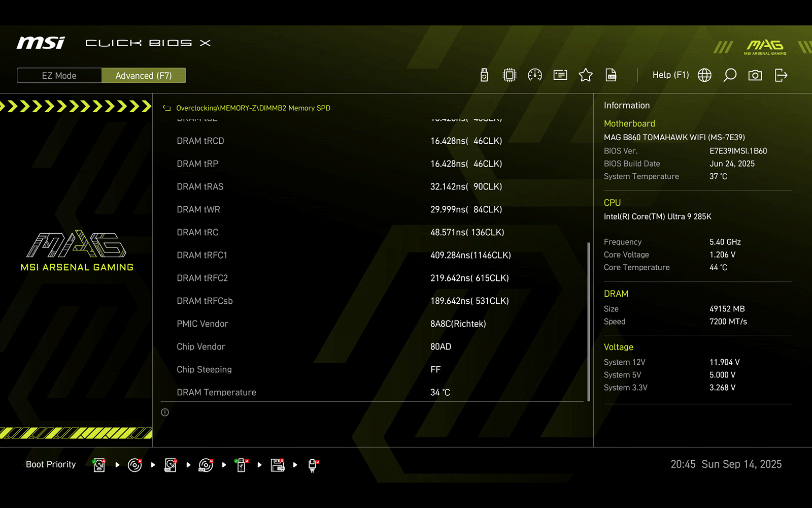The height and width of the screenshot is (508, 812).
Task: Click the CPU heading in Information panel
Action: tap(612, 203)
